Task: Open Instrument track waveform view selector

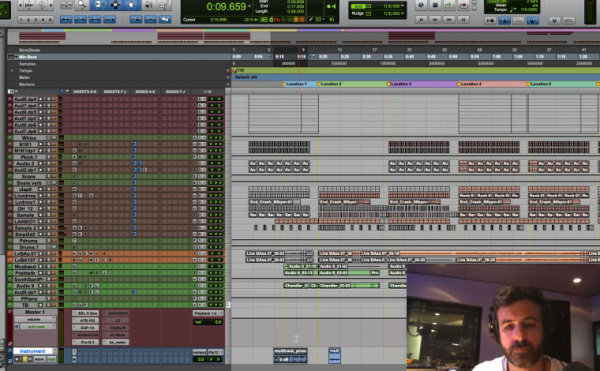Action: click(x=39, y=360)
